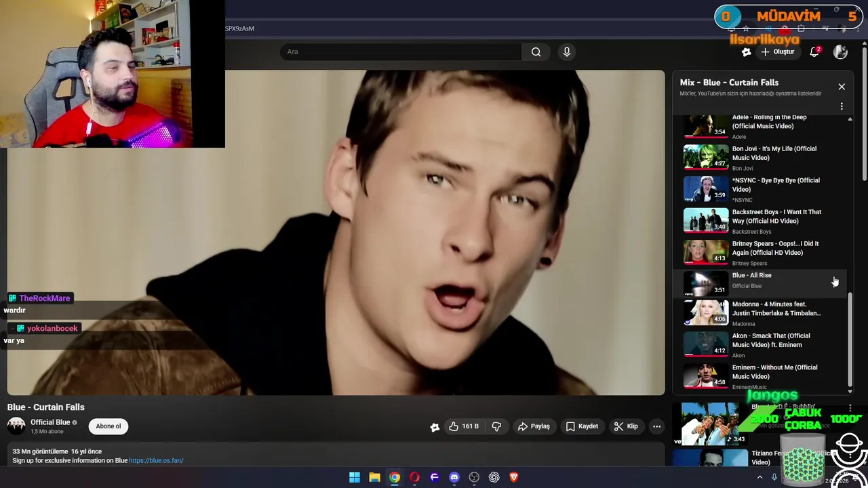Play Eminem - Without Me thumbnail
This screenshot has height=488, width=868.
coord(706,375)
